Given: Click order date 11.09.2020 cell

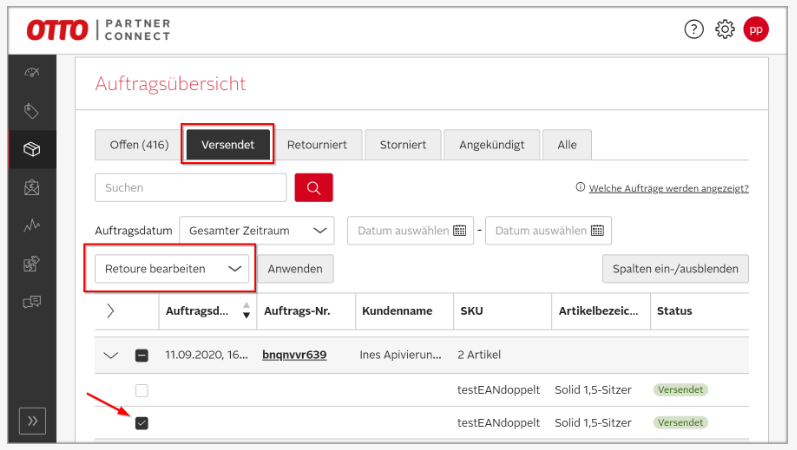Looking at the screenshot, I should 206,355.
